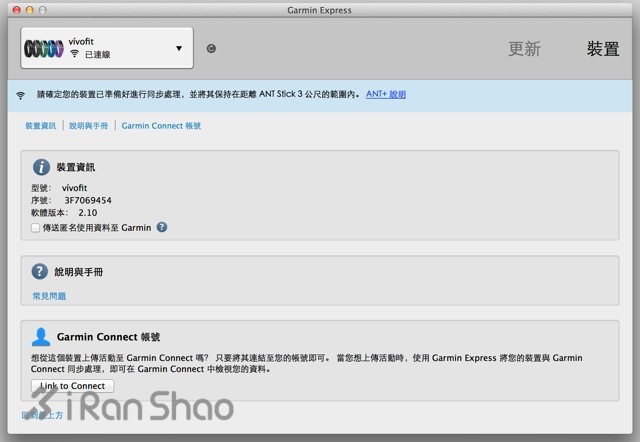Click the question mark icon beside 說明與手冊
The image size is (640, 442).
click(x=41, y=271)
